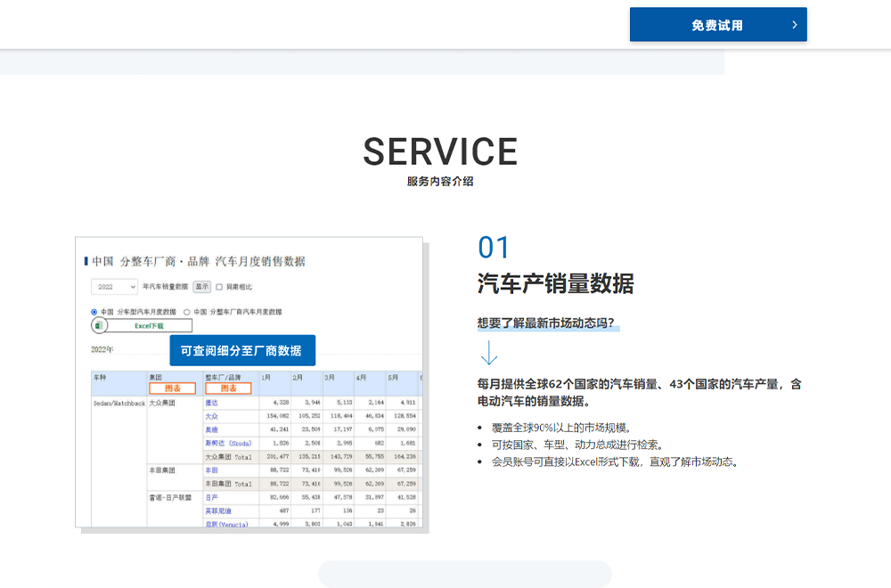The height and width of the screenshot is (588, 891).
Task: Click the value 154,082 in 大众 row
Action: [278, 416]
